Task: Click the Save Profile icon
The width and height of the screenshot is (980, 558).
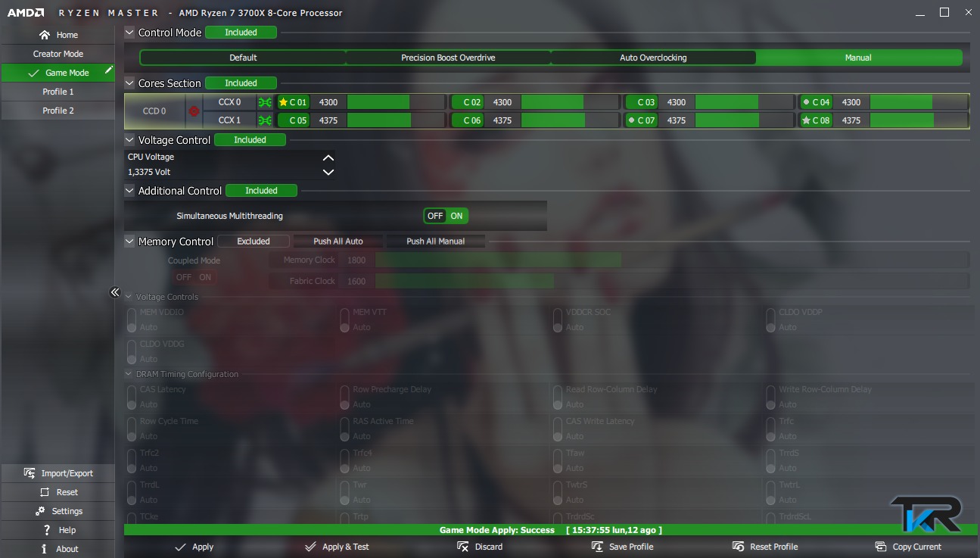Action: [597, 547]
